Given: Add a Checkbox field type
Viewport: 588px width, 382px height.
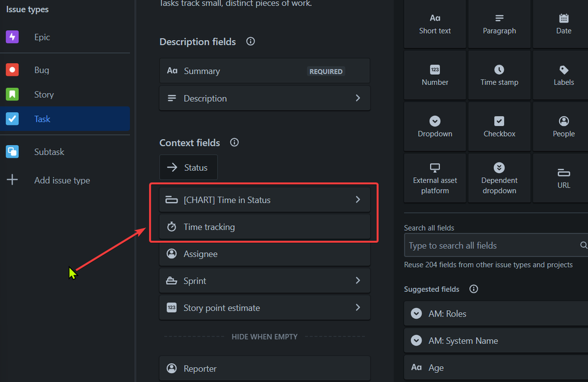Looking at the screenshot, I should pyautogui.click(x=499, y=127).
